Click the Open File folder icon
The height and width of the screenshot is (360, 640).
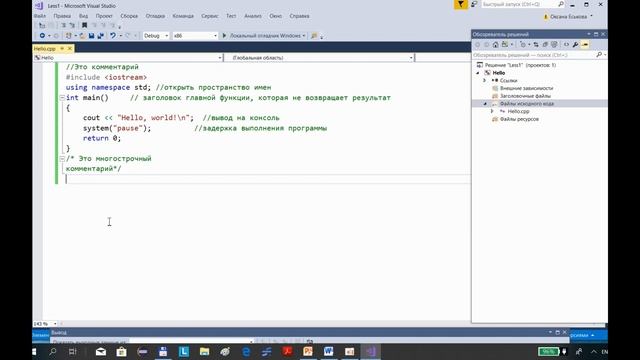tap(82, 36)
